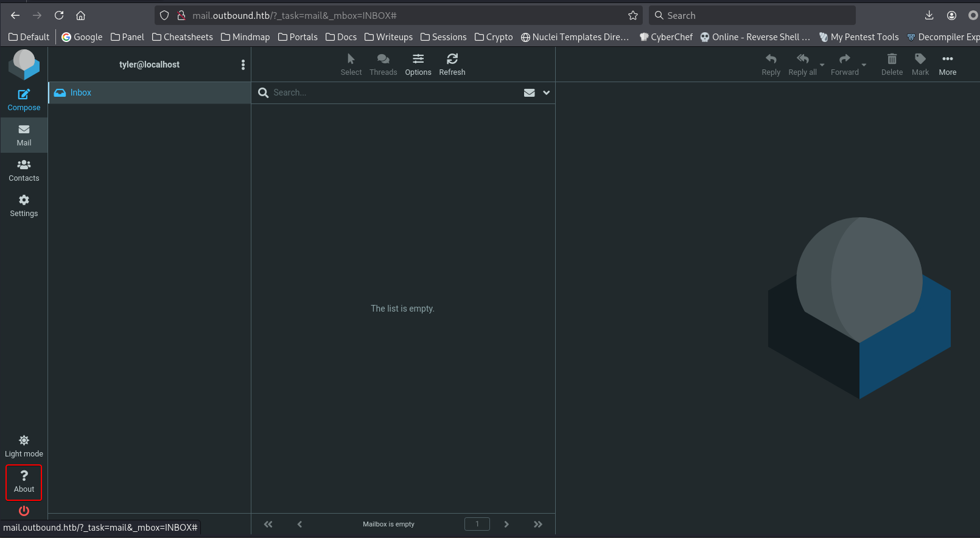Select the Inbox folder

pos(80,93)
